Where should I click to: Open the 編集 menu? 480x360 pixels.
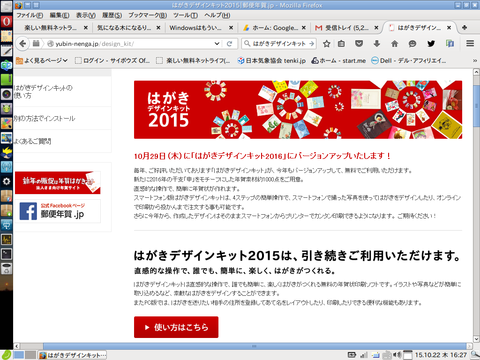point(59,15)
